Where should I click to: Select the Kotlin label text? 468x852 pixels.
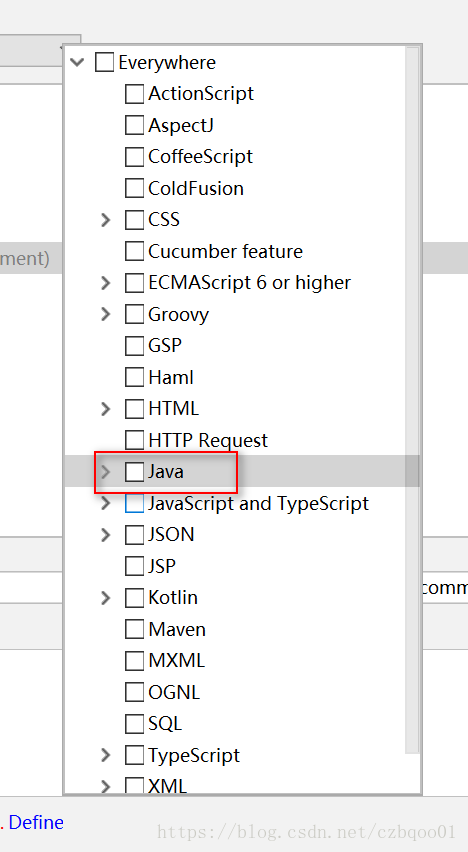173,598
